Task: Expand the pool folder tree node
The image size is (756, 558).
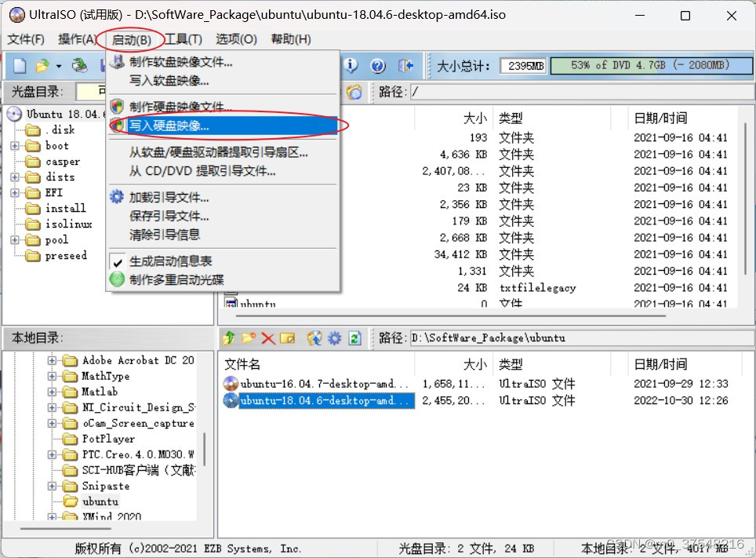Action: 15,240
